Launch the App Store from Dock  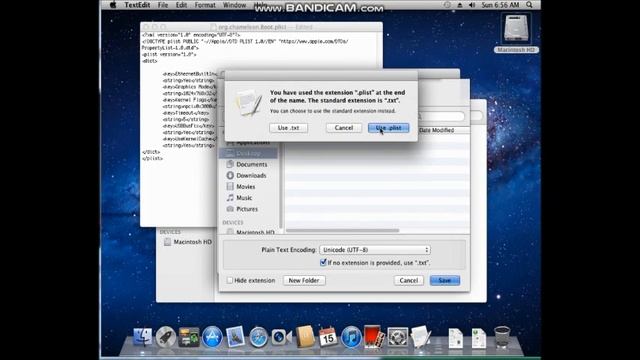(212, 337)
